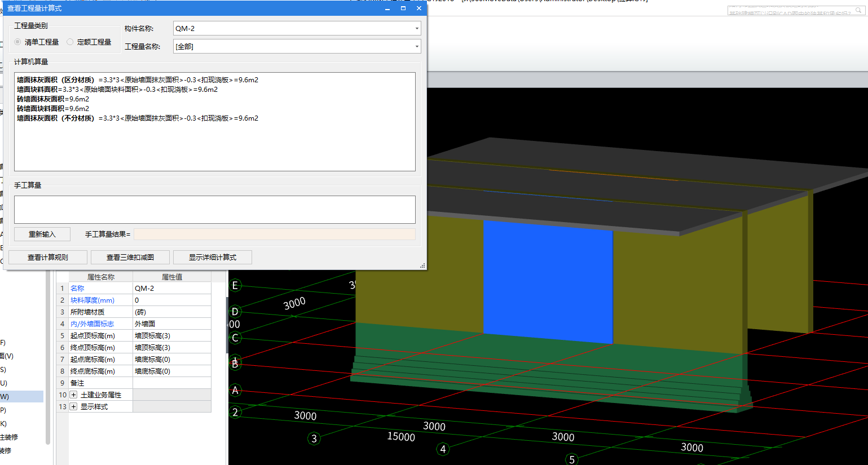Click the 终点底标高(m) value cell
This screenshot has width=868, height=465.
pos(172,371)
